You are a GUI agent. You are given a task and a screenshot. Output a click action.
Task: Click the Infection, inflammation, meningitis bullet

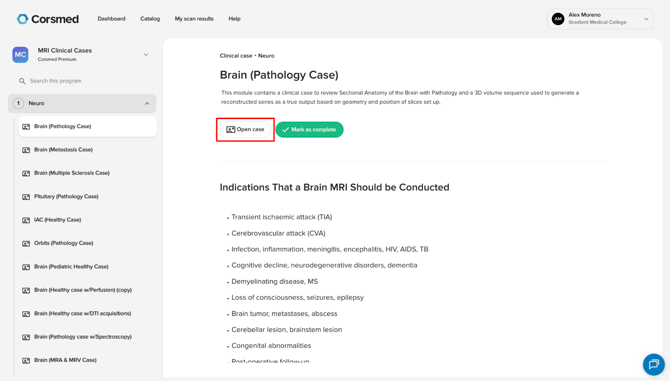tap(330, 249)
